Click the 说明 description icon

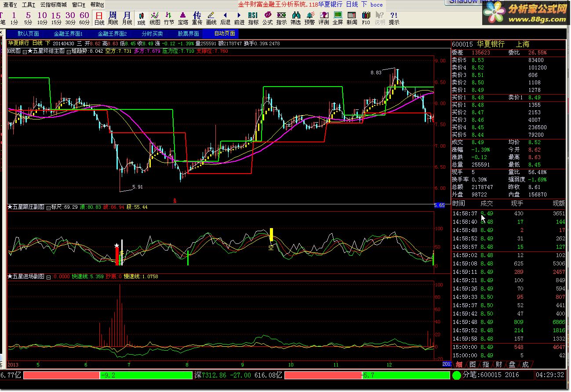pos(380,18)
